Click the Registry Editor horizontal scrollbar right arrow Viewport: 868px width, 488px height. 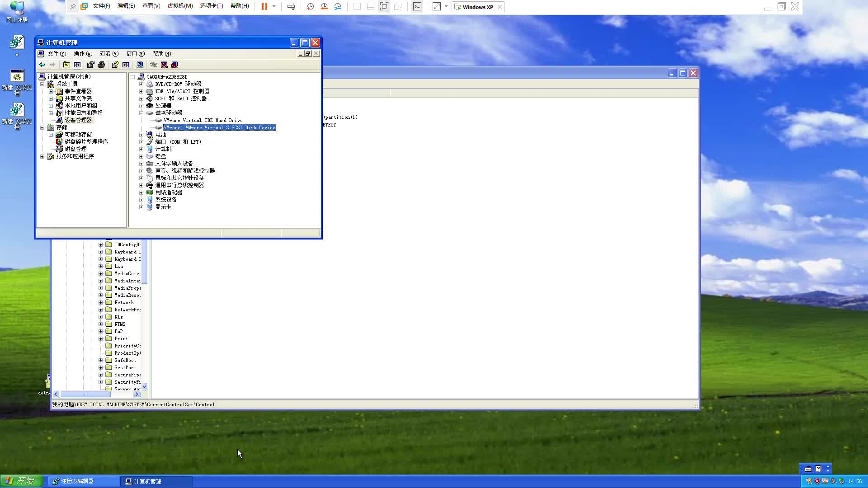(137, 394)
